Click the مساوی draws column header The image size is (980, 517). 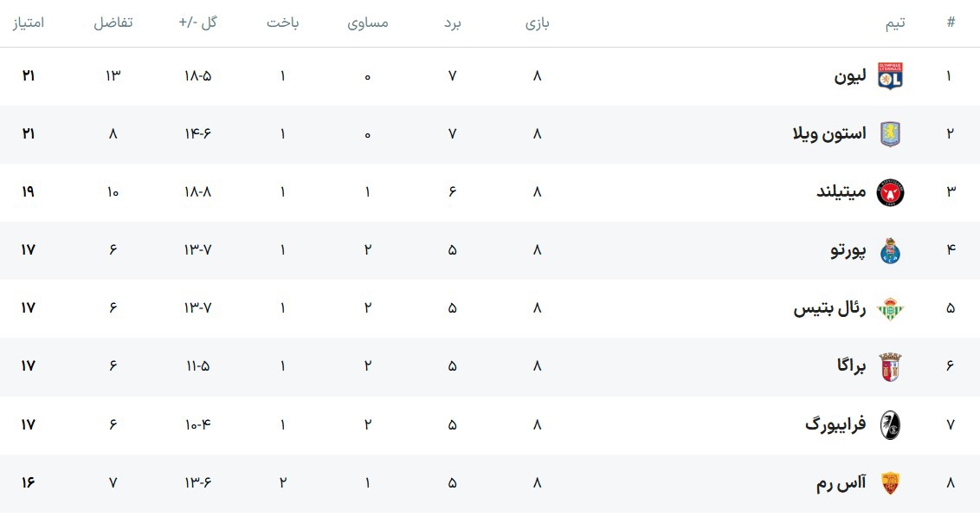(x=368, y=23)
